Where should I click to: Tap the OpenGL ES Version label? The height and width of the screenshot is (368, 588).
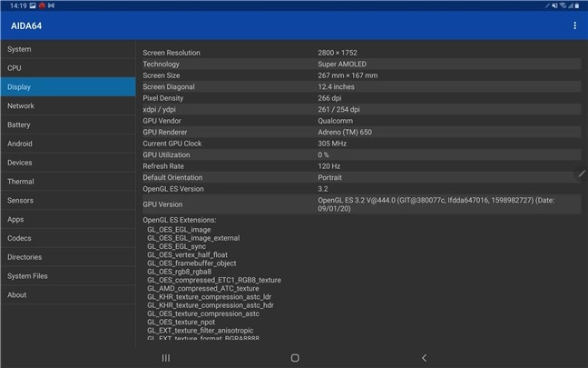click(x=173, y=189)
